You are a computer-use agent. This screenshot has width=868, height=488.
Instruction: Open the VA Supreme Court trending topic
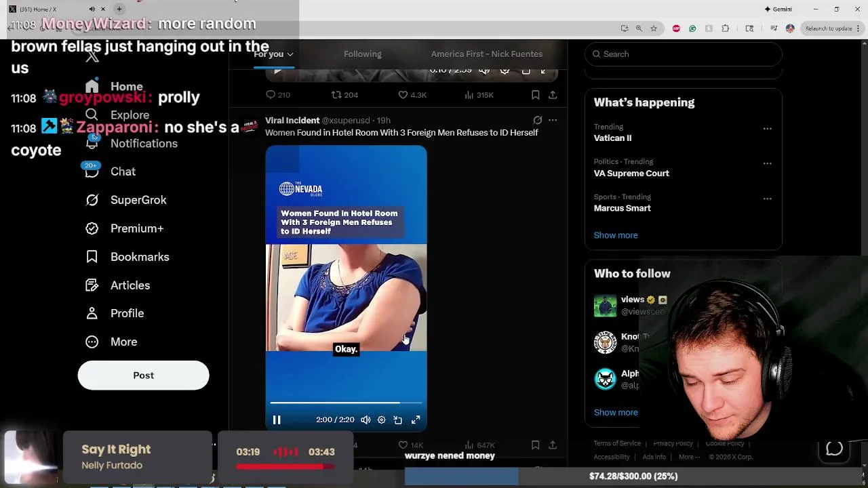pyautogui.click(x=631, y=174)
